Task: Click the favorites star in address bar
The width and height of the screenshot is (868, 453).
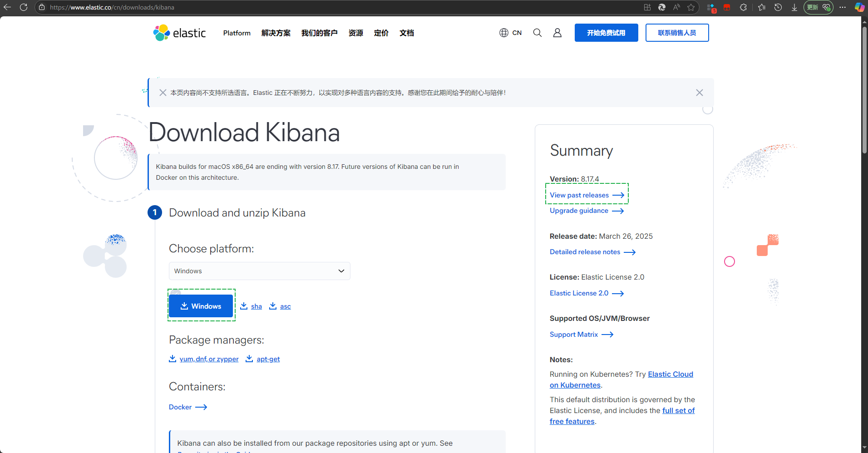Action: point(691,7)
